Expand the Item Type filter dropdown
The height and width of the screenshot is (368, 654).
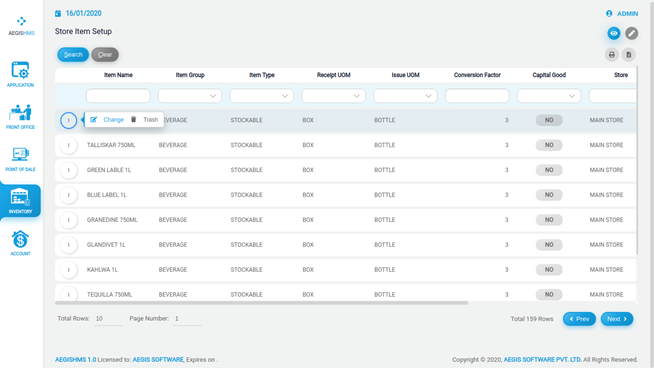click(x=262, y=96)
